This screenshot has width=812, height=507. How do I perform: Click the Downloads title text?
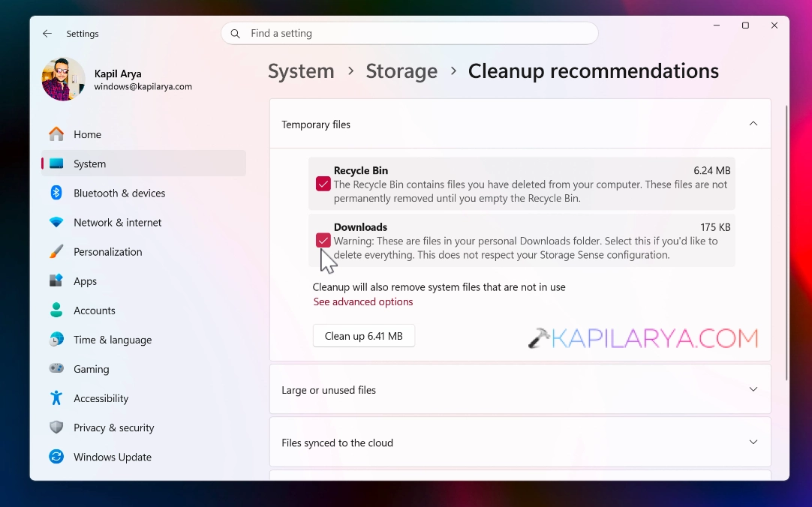click(360, 227)
